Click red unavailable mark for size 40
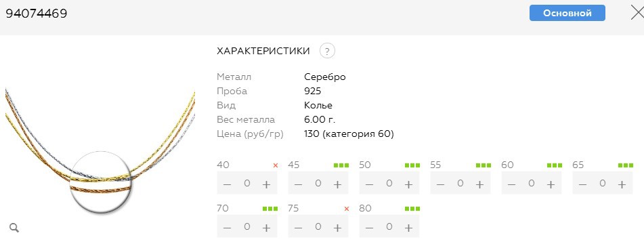The width and height of the screenshot is (644, 244). point(275,165)
